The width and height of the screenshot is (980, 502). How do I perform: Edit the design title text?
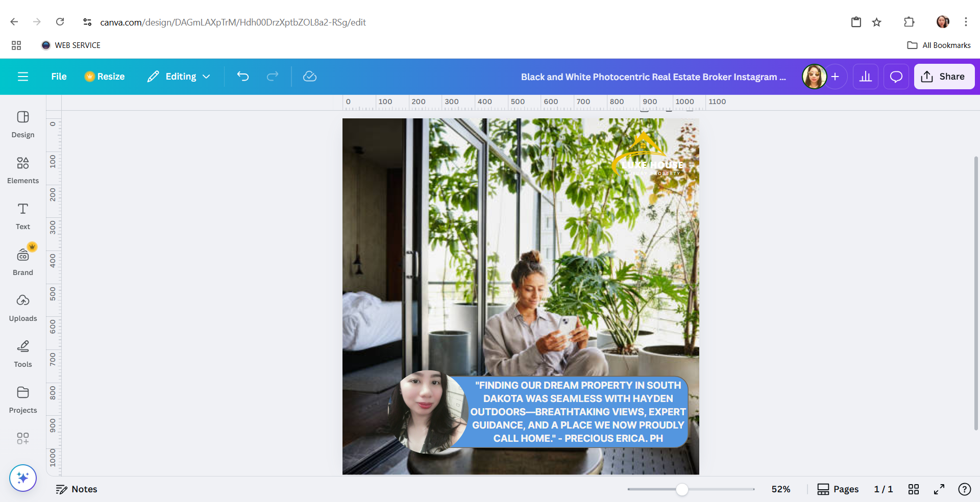[653, 77]
